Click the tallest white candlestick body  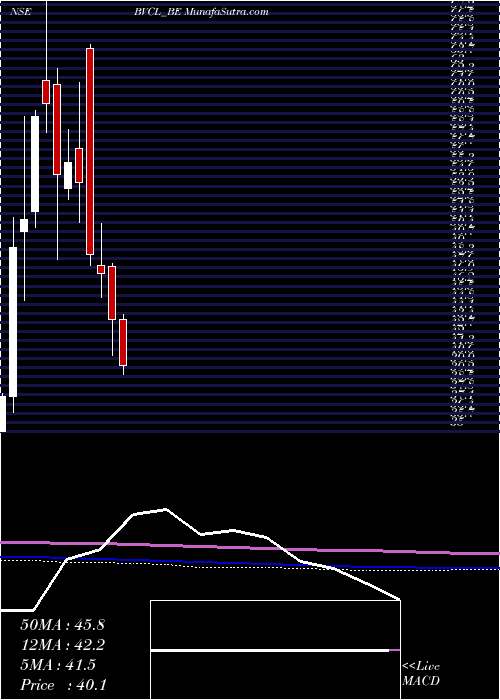13,322
